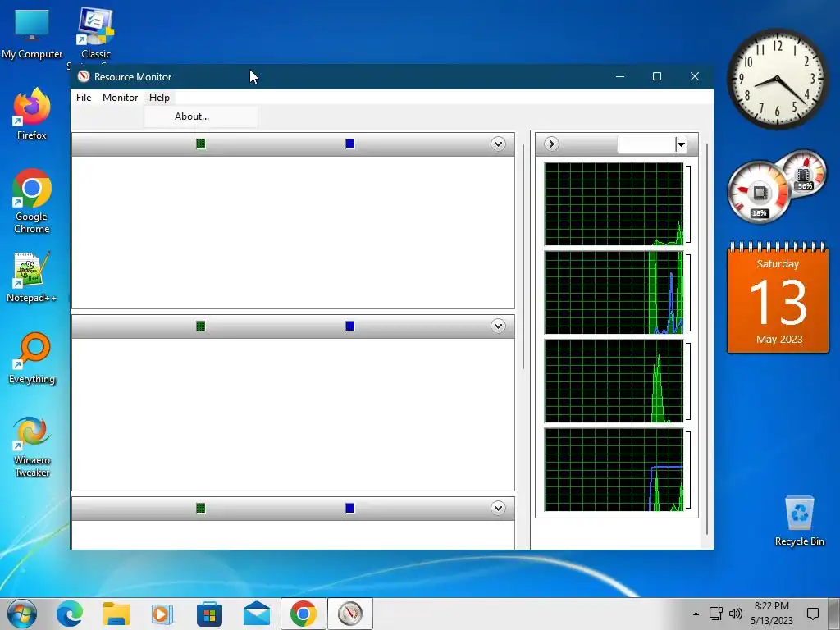Close the Resource Monitor window
840x630 pixels.
tap(694, 76)
